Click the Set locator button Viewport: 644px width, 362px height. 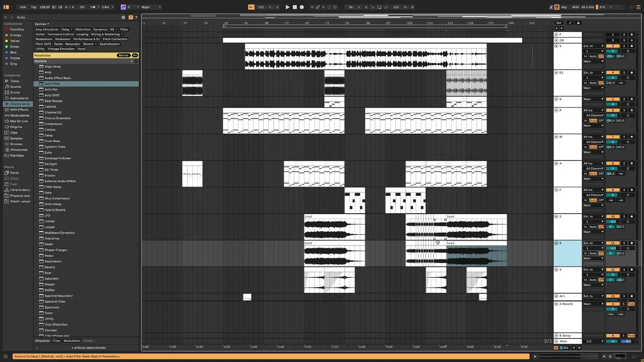coord(558,23)
